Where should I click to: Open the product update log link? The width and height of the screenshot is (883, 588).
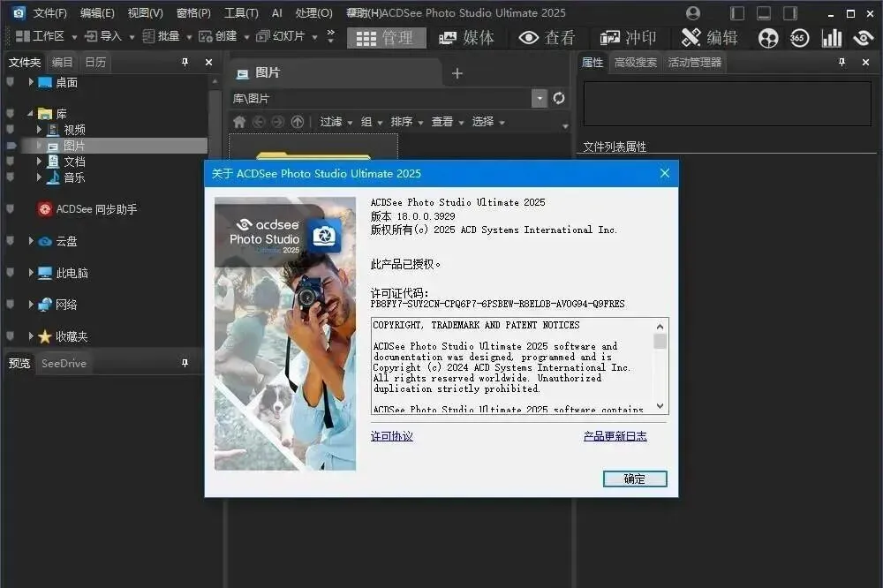pos(615,436)
